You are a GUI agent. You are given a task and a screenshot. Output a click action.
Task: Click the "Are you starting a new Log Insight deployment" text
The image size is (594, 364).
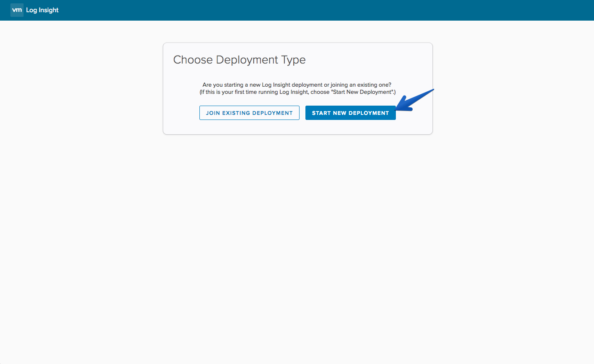click(x=297, y=85)
